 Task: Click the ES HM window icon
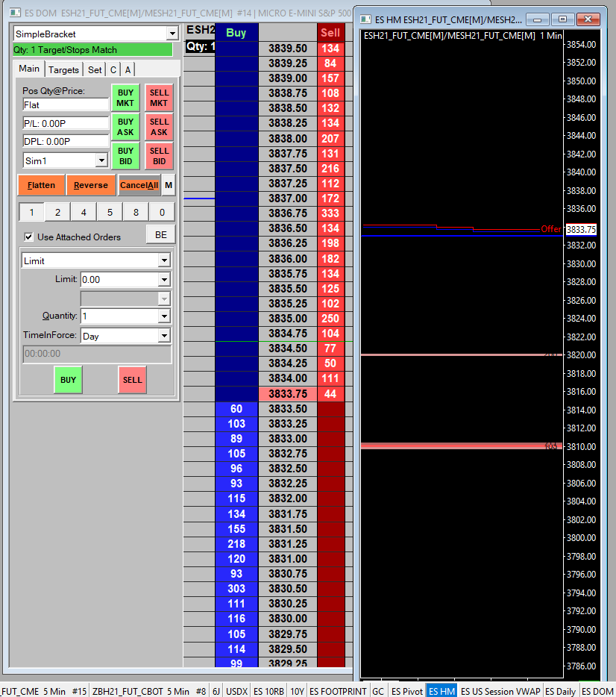(x=365, y=19)
